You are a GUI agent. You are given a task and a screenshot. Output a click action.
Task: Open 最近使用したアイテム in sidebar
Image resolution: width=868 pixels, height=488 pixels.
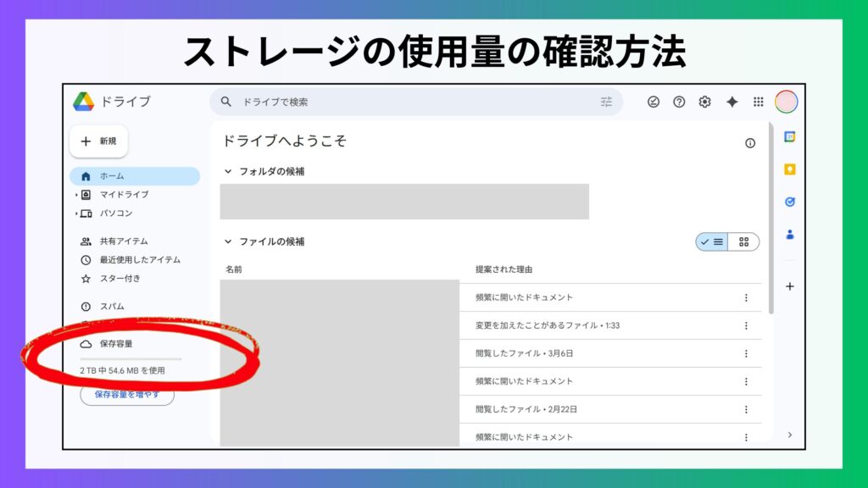139,260
